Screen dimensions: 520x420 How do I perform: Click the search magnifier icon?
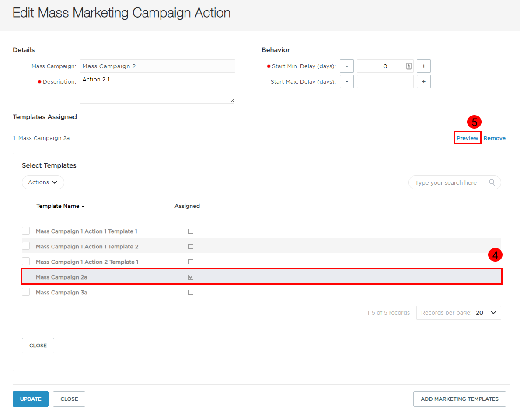coord(492,182)
